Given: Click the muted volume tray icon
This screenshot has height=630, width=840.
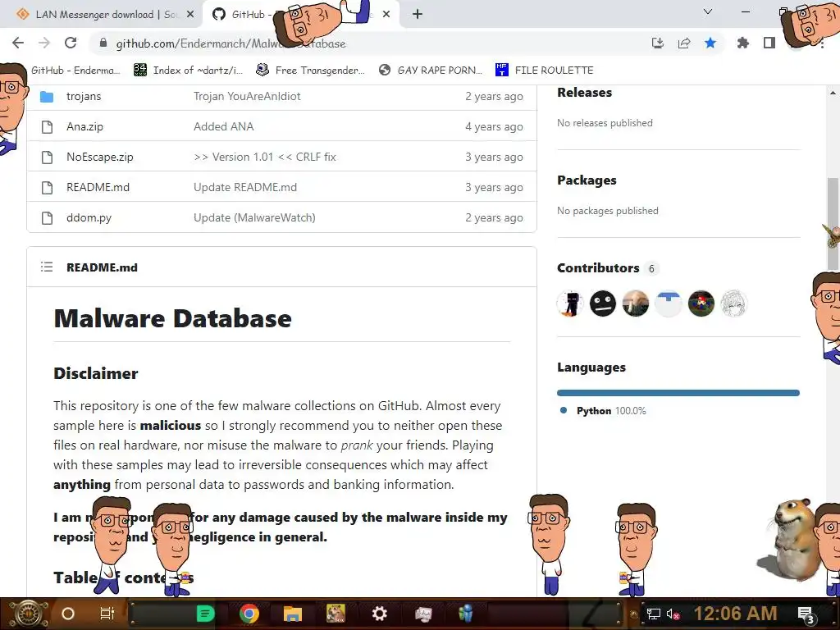Looking at the screenshot, I should [x=673, y=614].
